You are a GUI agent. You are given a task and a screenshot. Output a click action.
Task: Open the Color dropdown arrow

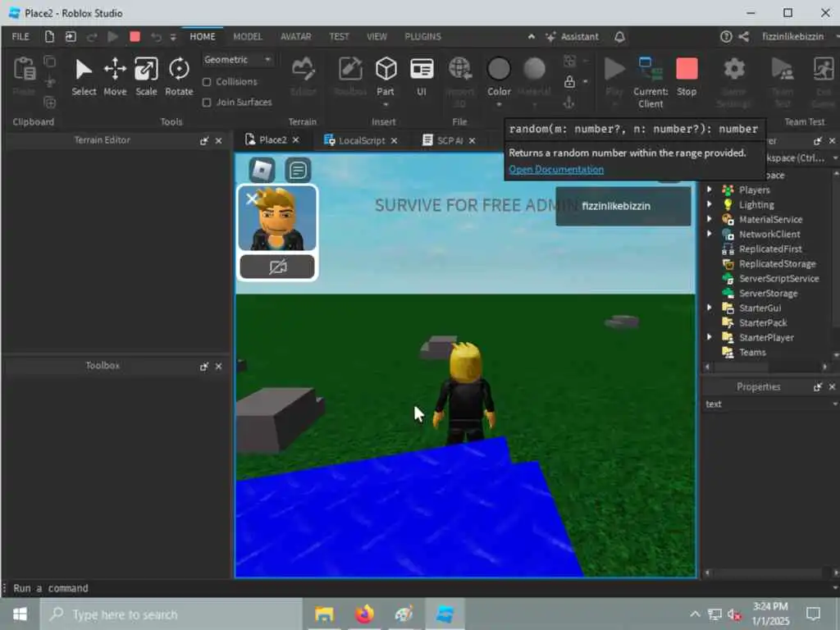coord(499,104)
